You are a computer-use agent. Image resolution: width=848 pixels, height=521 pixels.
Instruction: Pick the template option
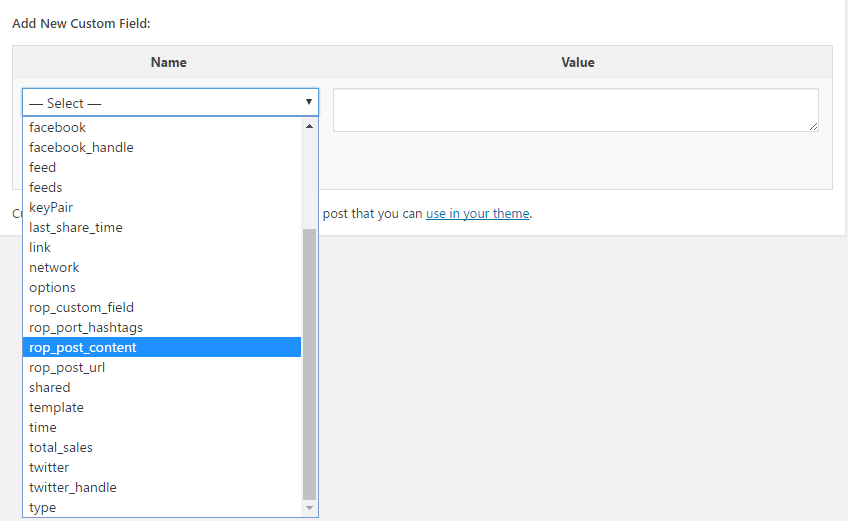tap(56, 407)
